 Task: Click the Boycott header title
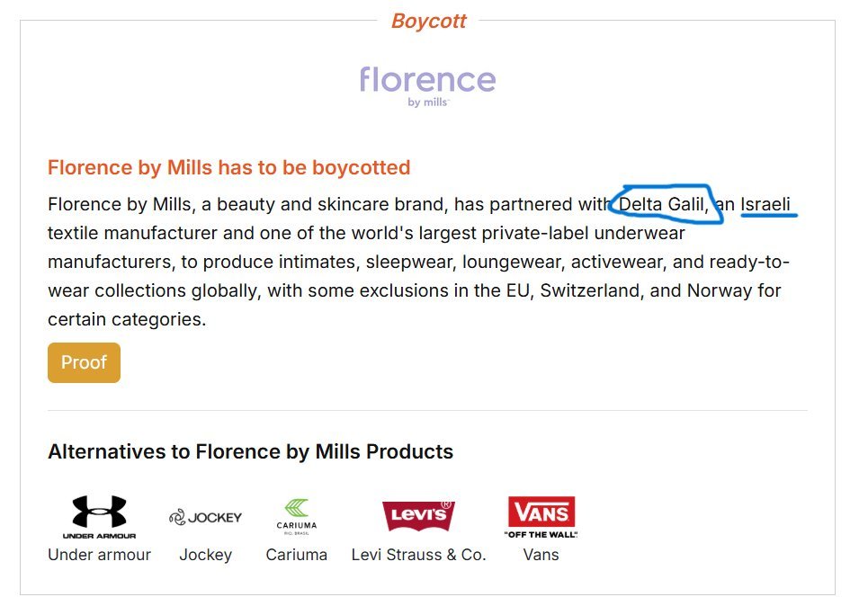tap(428, 21)
